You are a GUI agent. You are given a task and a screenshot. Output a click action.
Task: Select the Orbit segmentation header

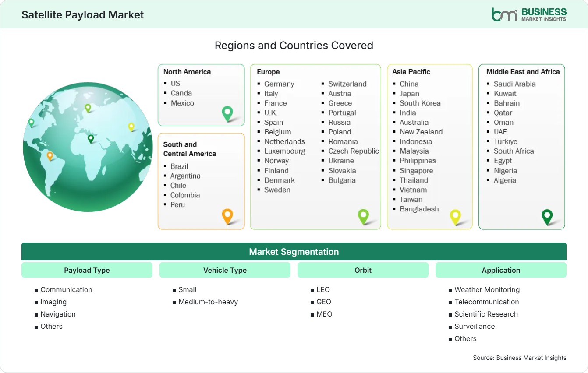tap(363, 270)
